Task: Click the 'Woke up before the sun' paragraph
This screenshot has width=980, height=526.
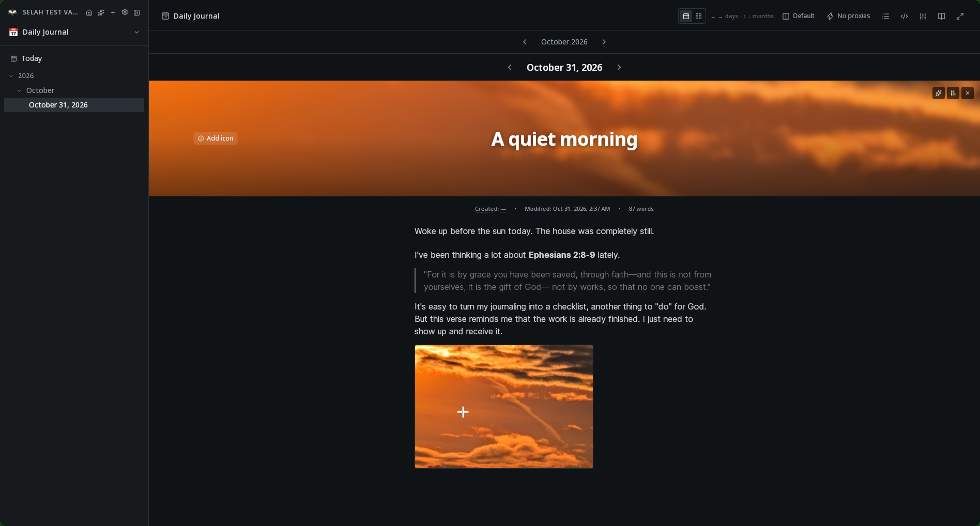Action: pyautogui.click(x=534, y=231)
